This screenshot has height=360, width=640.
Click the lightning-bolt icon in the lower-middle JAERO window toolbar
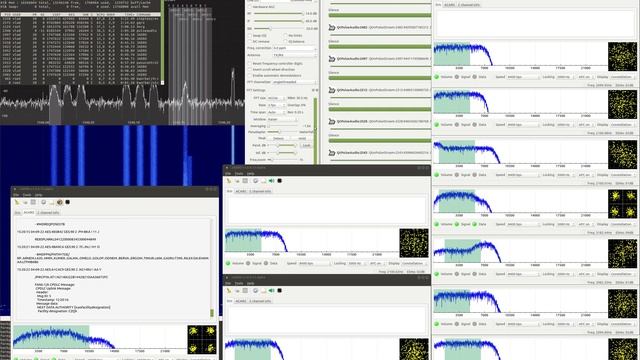point(229,291)
